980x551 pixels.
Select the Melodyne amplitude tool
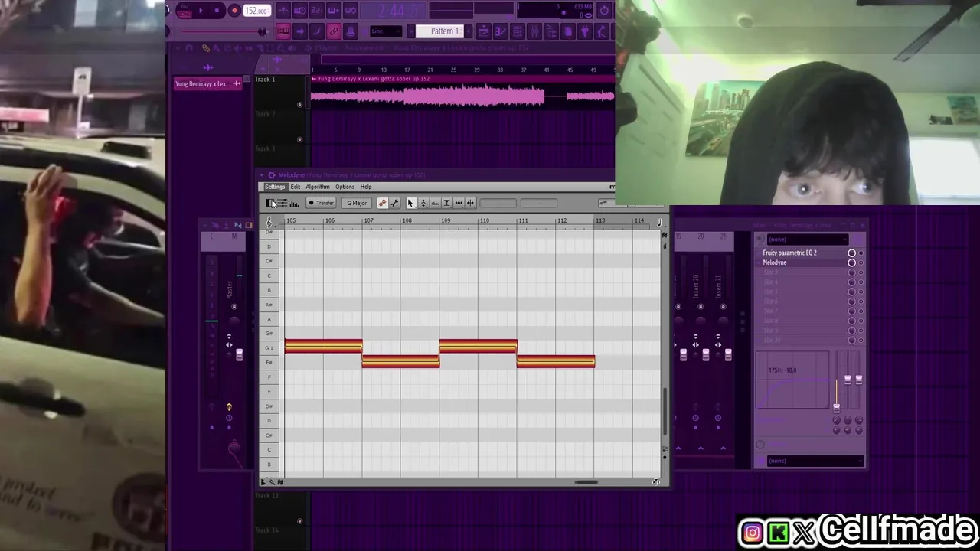click(446, 203)
